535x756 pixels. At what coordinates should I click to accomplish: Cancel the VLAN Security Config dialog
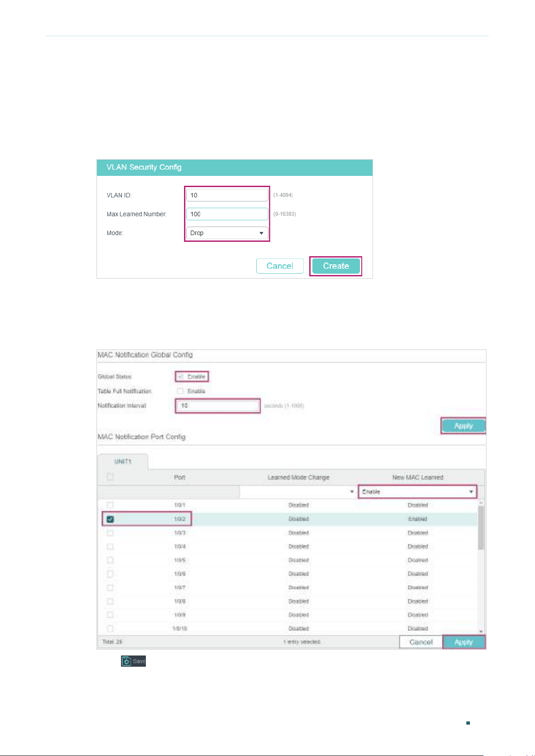[x=280, y=266]
